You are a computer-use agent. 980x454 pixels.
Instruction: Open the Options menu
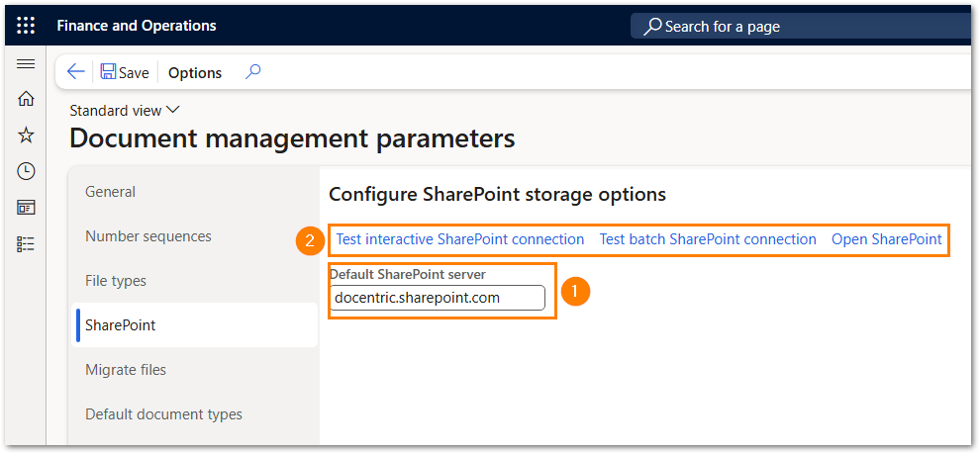(x=195, y=72)
